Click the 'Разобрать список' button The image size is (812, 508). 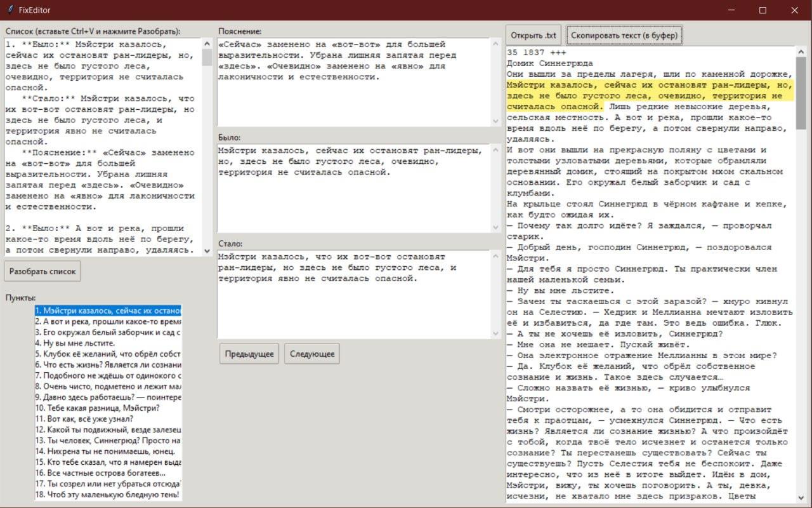click(43, 271)
